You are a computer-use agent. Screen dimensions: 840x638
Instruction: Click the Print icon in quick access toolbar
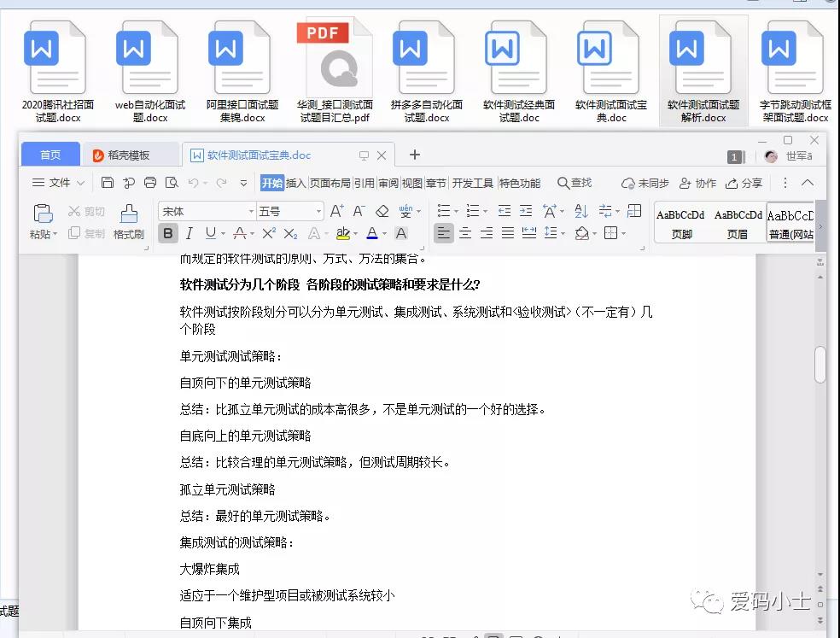150,183
